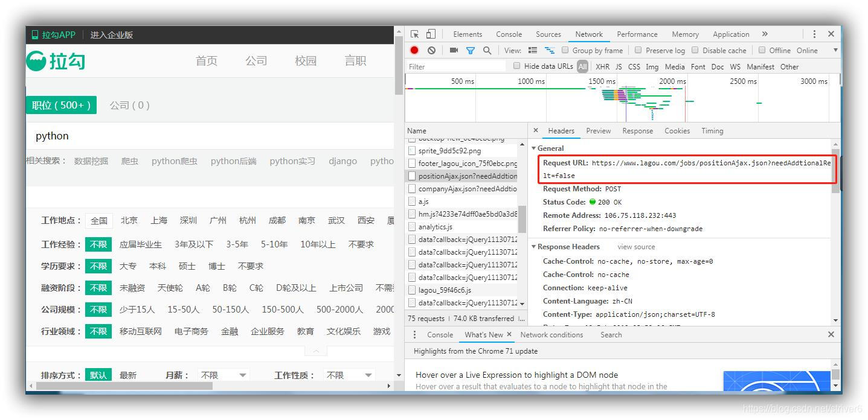Open network search magnifier icon
The width and height of the screenshot is (868, 420).
coord(487,50)
